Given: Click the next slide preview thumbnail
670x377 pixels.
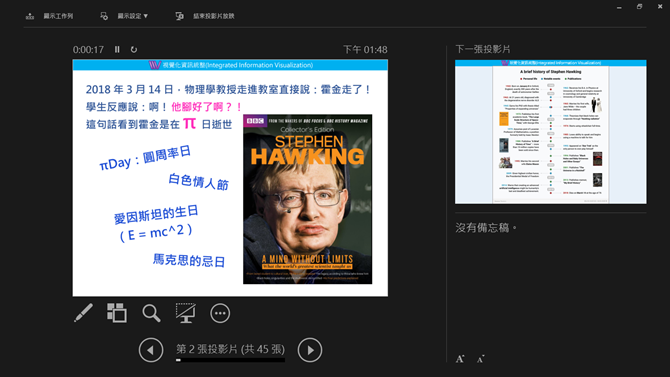Looking at the screenshot, I should [551, 132].
